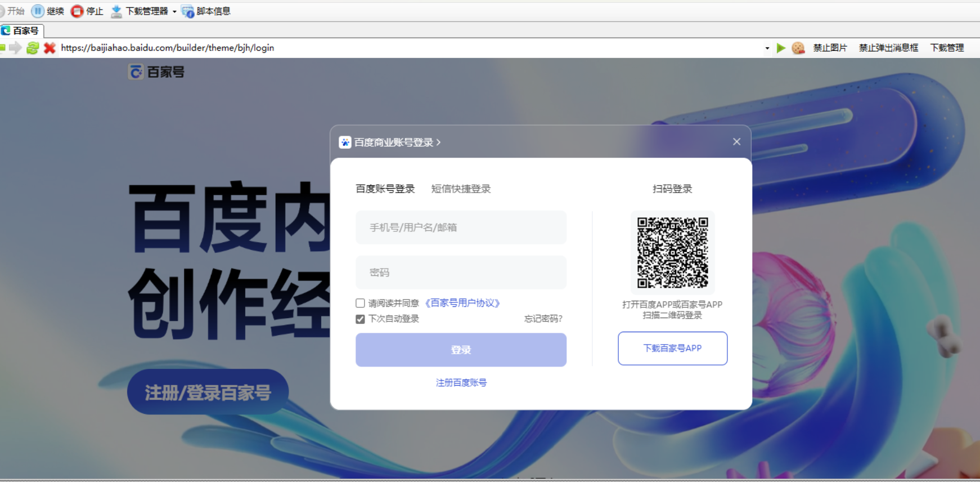
Task: Click the 下载管理器 download icon
Action: tap(116, 11)
